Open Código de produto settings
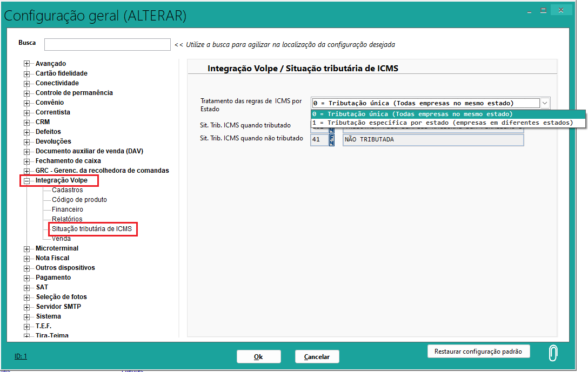 pyautogui.click(x=79, y=200)
